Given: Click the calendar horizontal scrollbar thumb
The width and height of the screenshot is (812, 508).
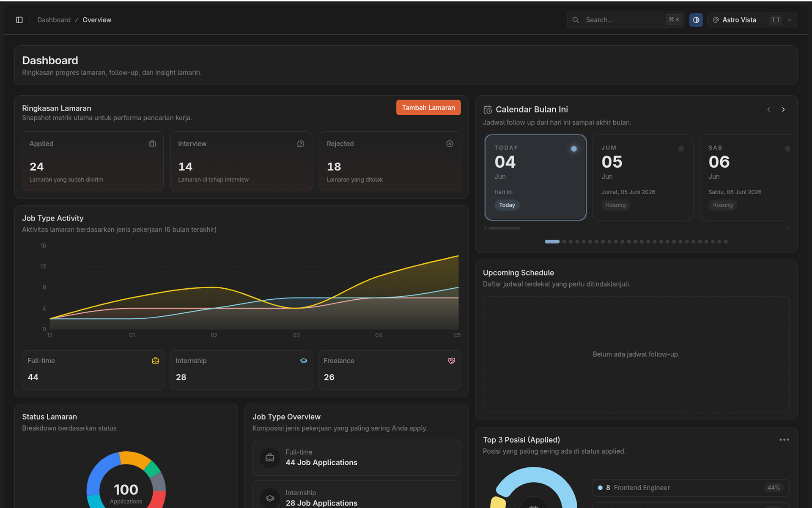Looking at the screenshot, I should pos(504,228).
